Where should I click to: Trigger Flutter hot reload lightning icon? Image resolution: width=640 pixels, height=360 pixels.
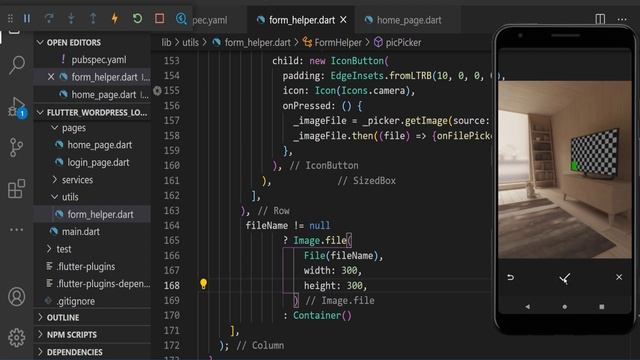click(115, 18)
